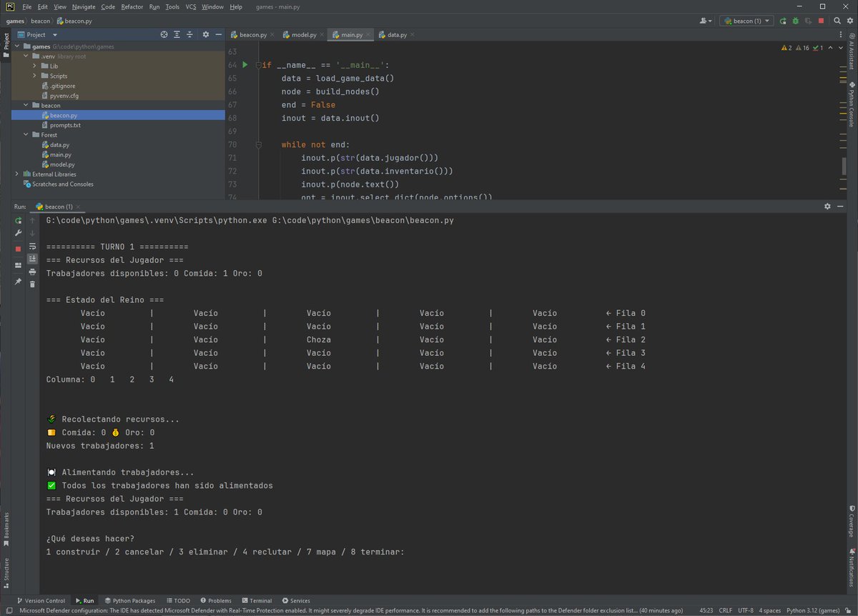Click CRLF line separator in status bar

pos(726,611)
